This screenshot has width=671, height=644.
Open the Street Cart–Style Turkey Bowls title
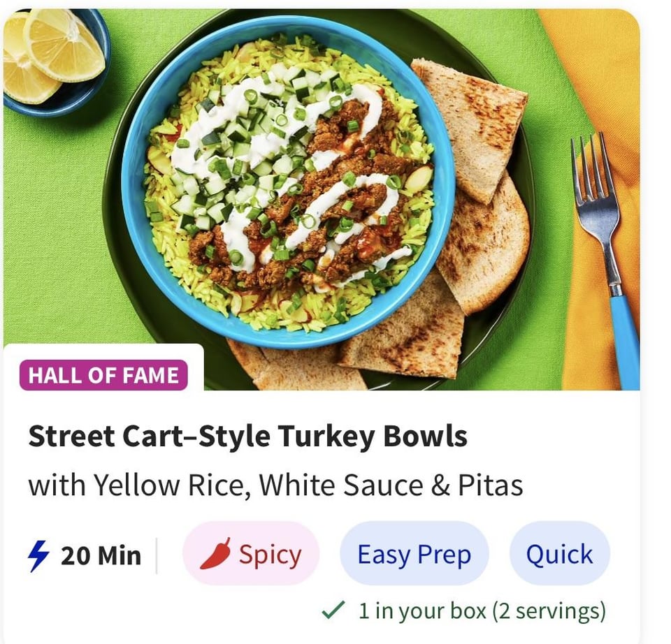click(x=247, y=437)
